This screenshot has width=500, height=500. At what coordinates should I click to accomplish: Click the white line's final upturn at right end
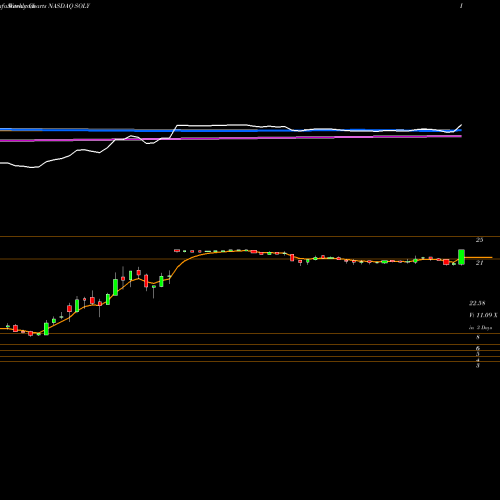(x=459, y=128)
